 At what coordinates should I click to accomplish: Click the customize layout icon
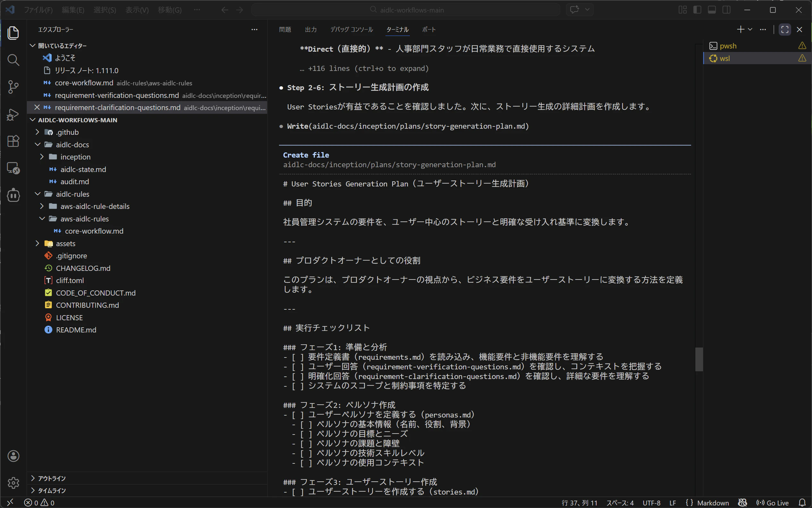(682, 10)
